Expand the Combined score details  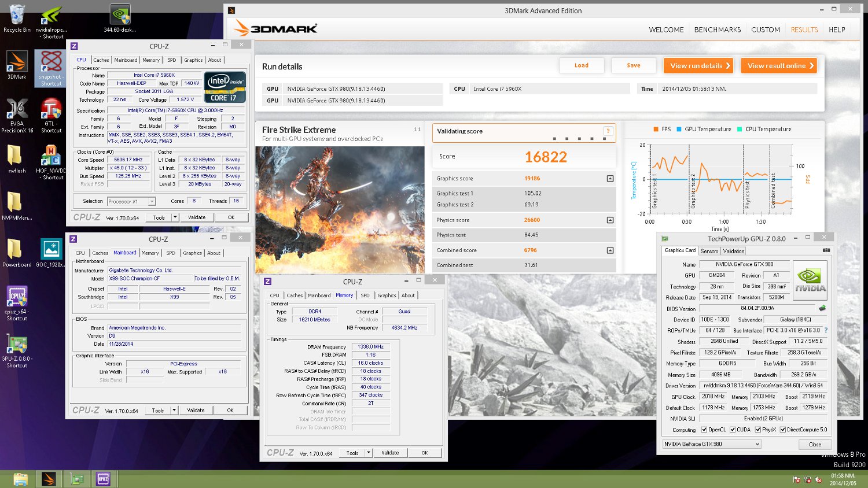point(610,250)
